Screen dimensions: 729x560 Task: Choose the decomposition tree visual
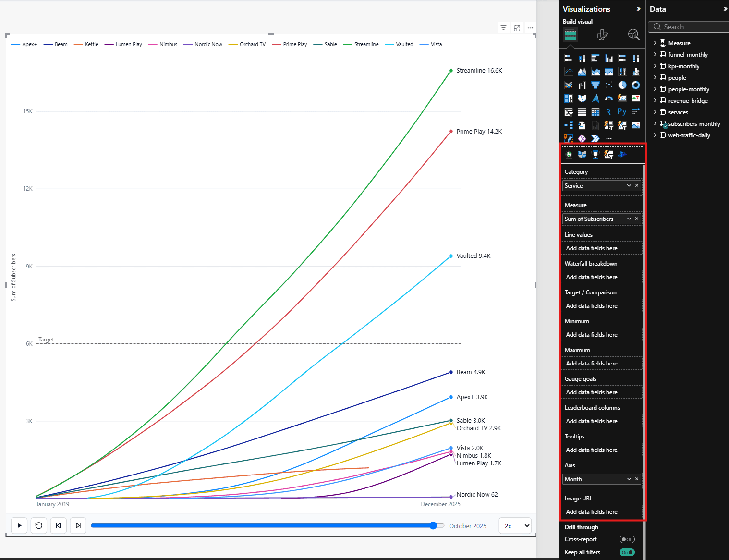(x=569, y=125)
